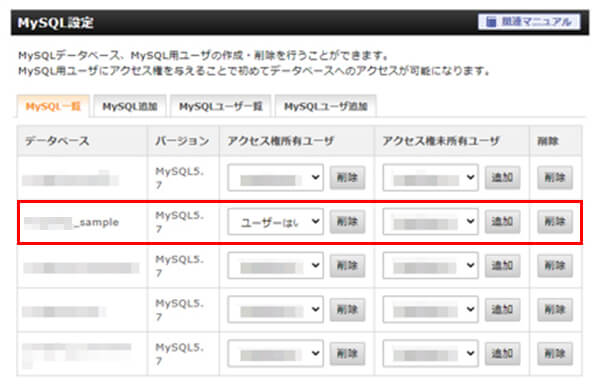Click MySQL5.7 version in the _sample row
The height and width of the screenshot is (388, 600).
[179, 222]
